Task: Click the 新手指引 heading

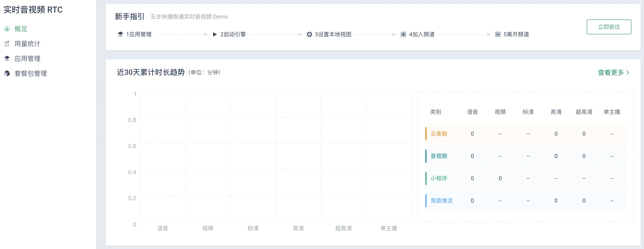Action: [130, 17]
